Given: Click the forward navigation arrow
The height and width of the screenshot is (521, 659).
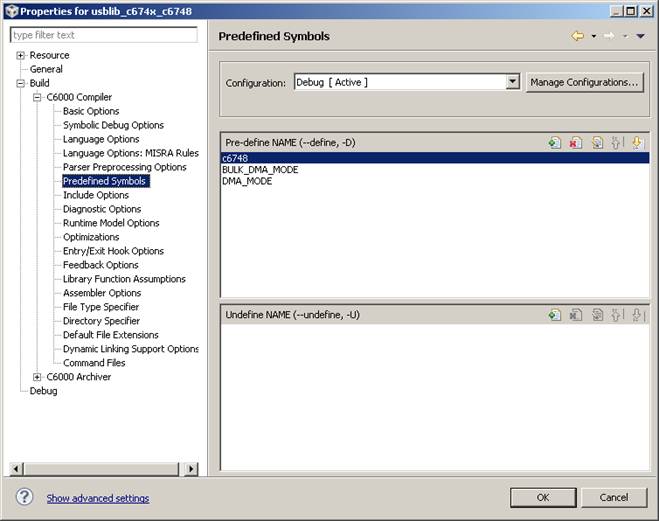Looking at the screenshot, I should pyautogui.click(x=609, y=36).
